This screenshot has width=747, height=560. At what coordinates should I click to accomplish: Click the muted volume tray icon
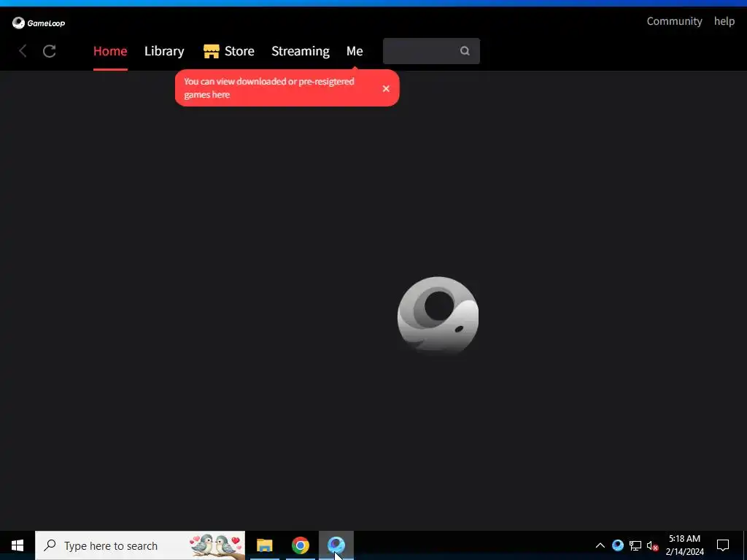652,545
